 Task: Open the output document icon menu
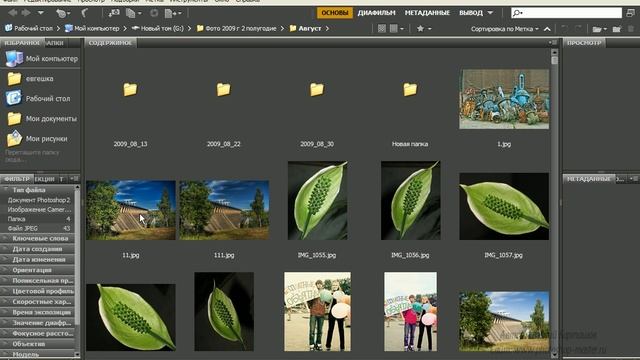(173, 13)
